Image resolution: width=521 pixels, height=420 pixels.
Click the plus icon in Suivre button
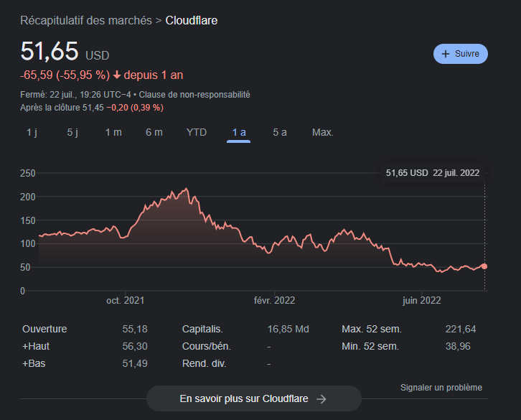point(445,54)
